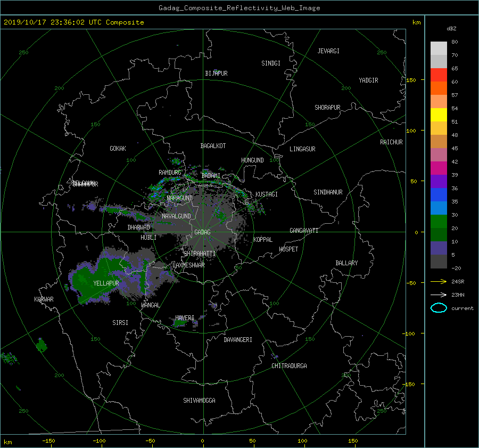The image size is (479, 448).
Task: Click the SINDHANUR label
Action: pyautogui.click(x=328, y=192)
